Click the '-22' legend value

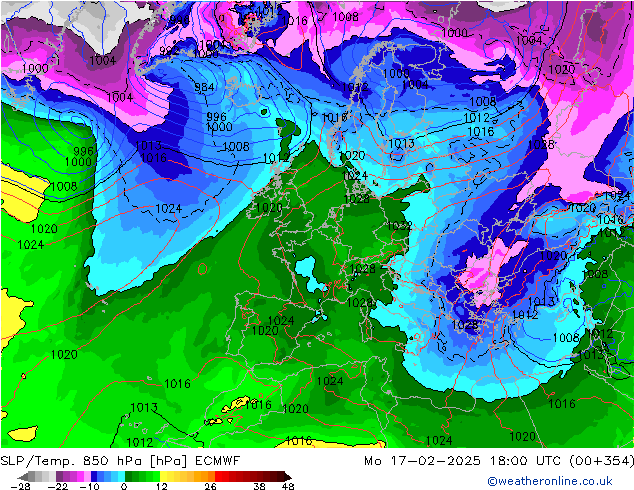point(58,486)
